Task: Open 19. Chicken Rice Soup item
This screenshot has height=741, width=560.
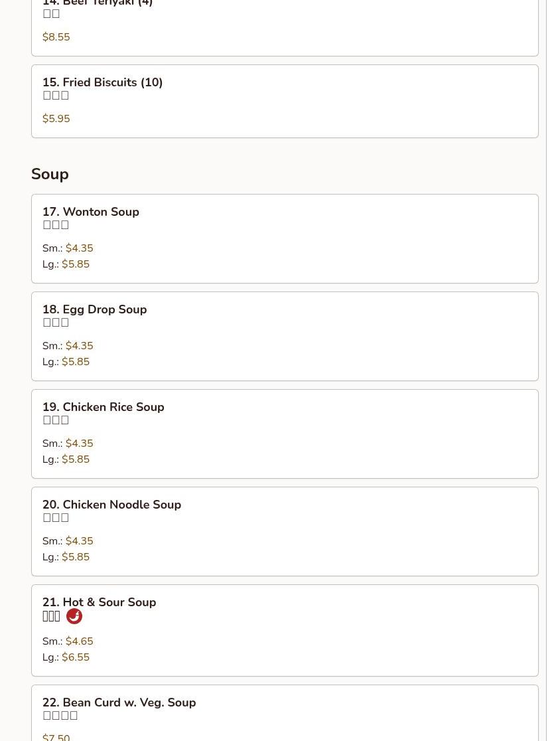Action: click(x=104, y=408)
